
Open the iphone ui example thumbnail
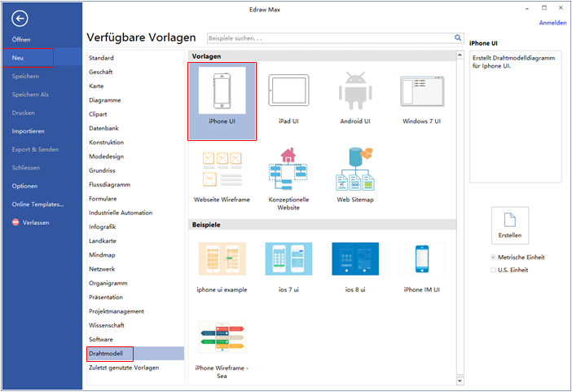coord(222,259)
